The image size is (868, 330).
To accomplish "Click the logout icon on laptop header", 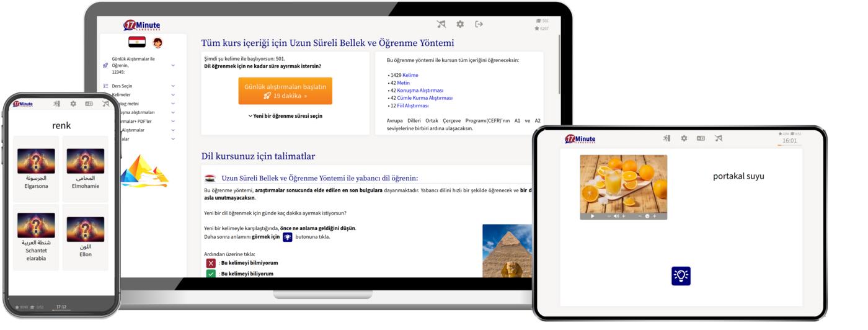I will pos(479,24).
